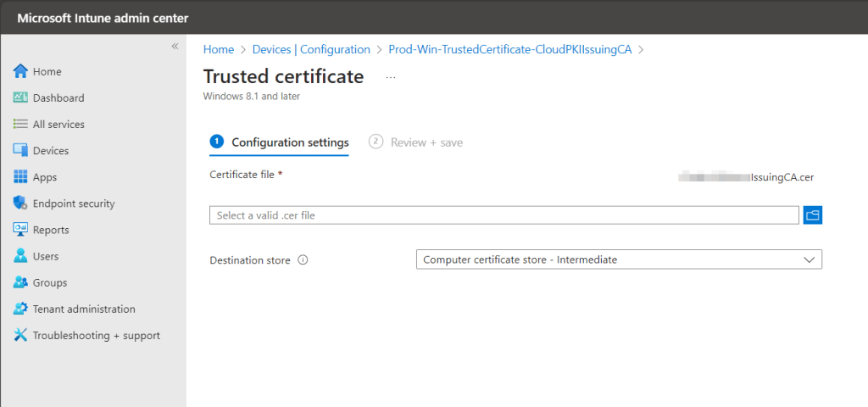Viewport: 868px width, 407px height.
Task: Collapse the left navigation sidebar
Action: [x=175, y=46]
